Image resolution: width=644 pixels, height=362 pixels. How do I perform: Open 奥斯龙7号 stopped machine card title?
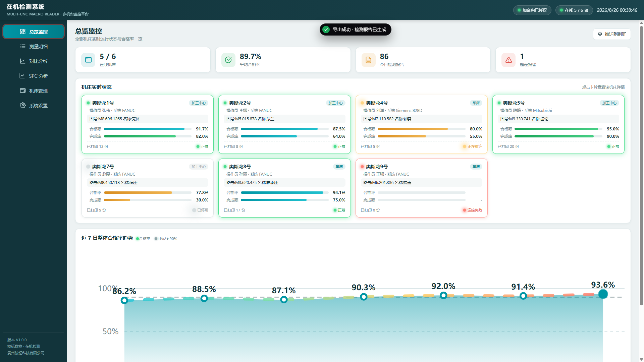103,167
